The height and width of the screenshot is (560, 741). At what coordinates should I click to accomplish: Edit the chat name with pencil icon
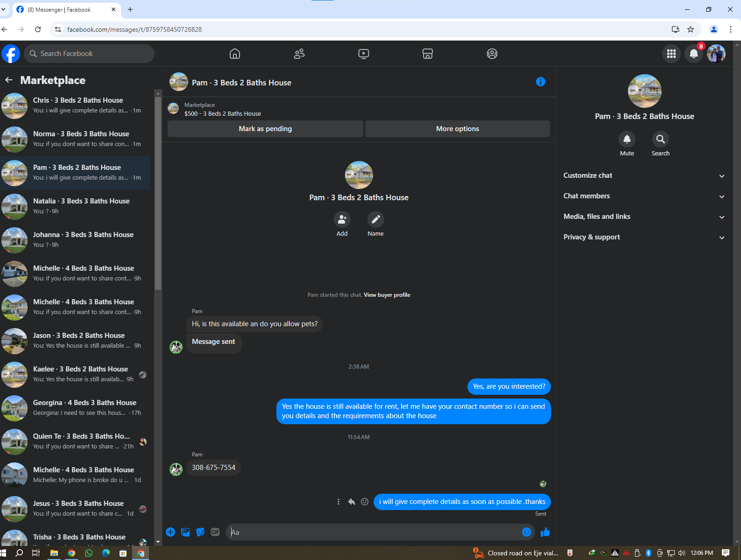click(376, 219)
